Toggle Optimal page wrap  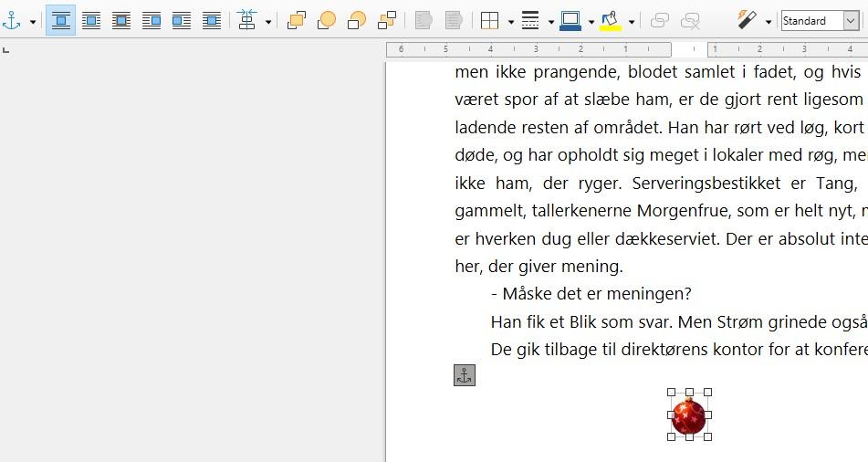click(x=121, y=20)
